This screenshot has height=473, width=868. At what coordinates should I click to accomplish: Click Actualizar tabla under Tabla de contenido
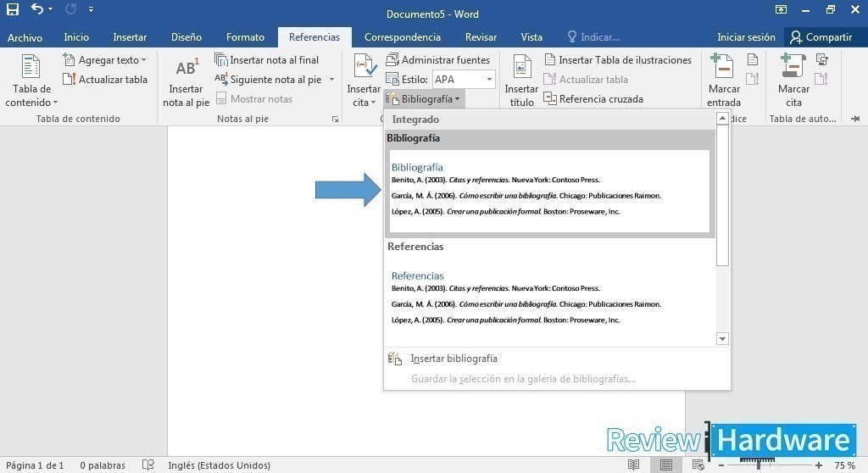[x=104, y=79]
